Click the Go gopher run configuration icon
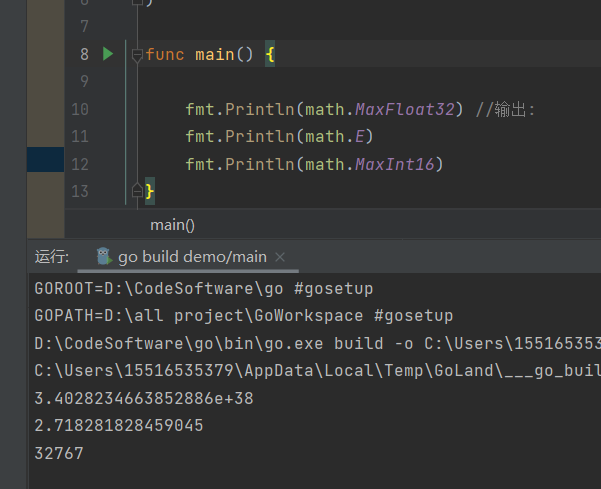This screenshot has height=489, width=601. 103,256
